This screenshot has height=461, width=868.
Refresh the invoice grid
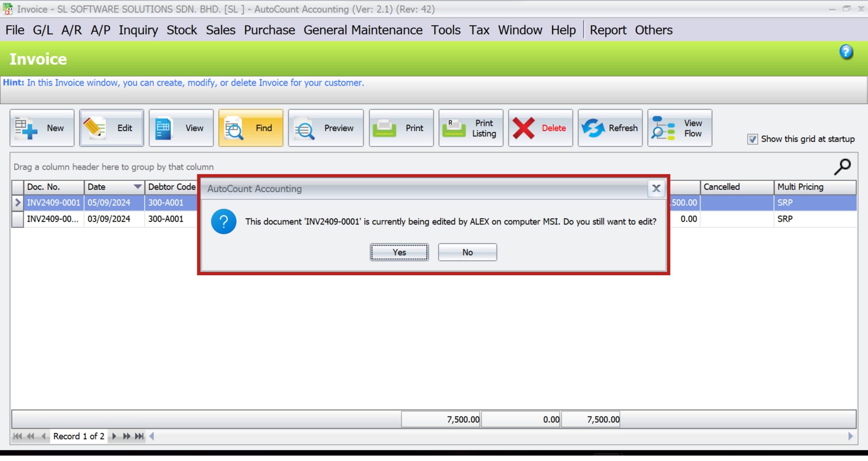tap(610, 128)
